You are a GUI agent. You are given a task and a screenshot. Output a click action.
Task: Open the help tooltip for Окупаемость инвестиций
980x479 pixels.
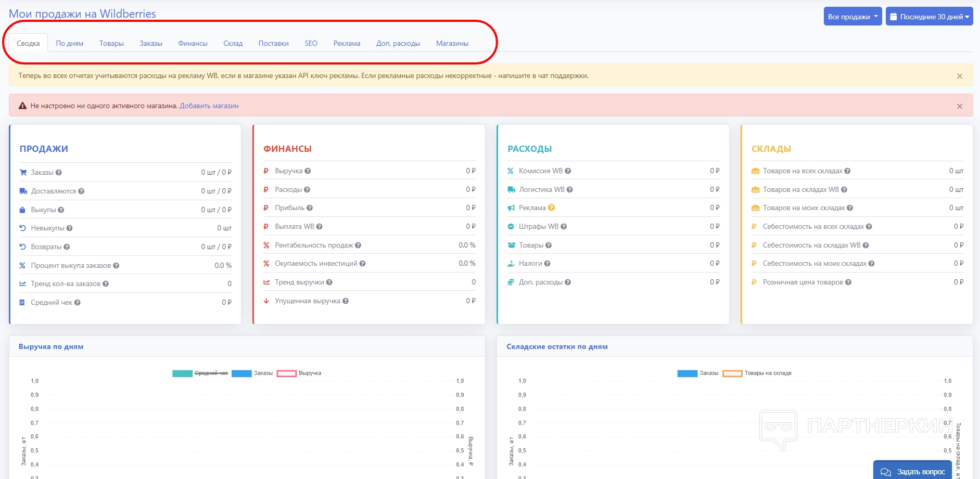tap(362, 264)
